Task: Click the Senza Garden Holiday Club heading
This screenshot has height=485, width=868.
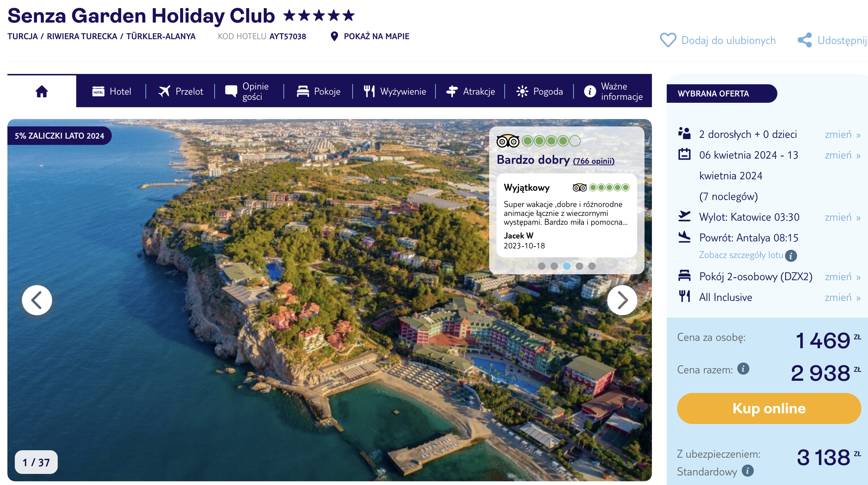Action: pyautogui.click(x=141, y=16)
